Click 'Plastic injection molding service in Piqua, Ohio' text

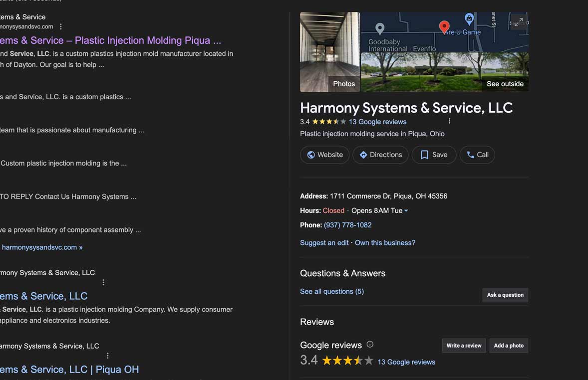coord(372,134)
